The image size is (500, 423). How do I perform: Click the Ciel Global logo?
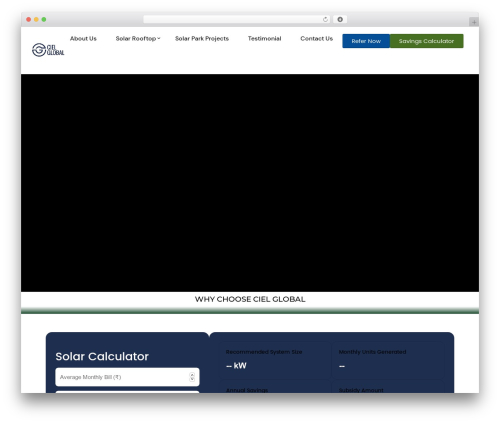(48, 50)
